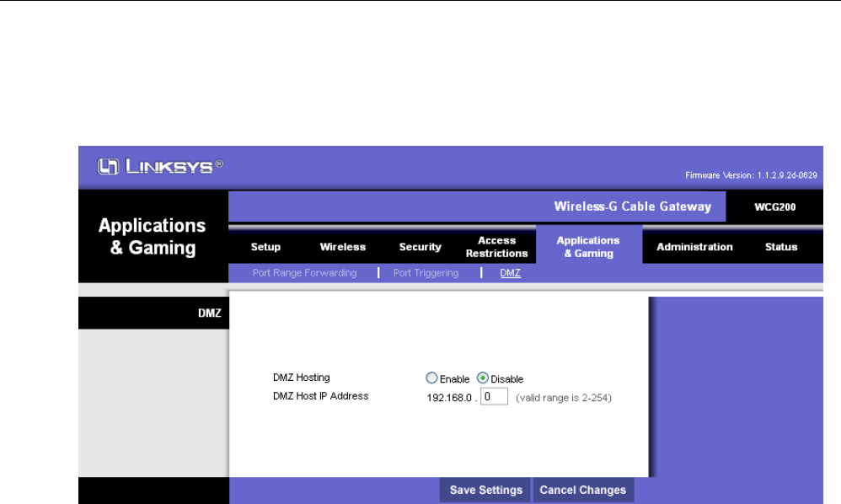Go to Access Restrictions tab
Image resolution: width=841 pixels, height=504 pixels.
click(496, 247)
